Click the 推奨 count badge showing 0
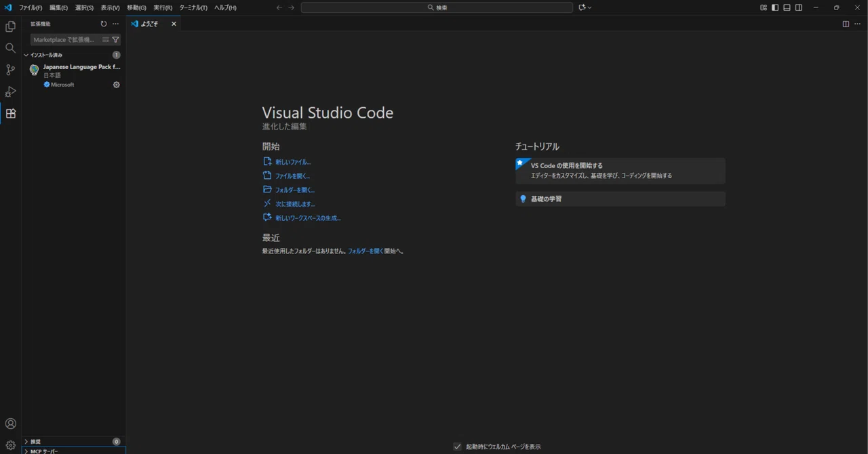 pos(116,441)
